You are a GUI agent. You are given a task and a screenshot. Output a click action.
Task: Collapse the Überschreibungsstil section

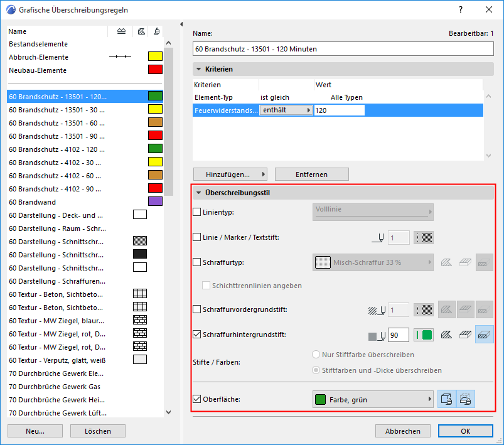(198, 193)
